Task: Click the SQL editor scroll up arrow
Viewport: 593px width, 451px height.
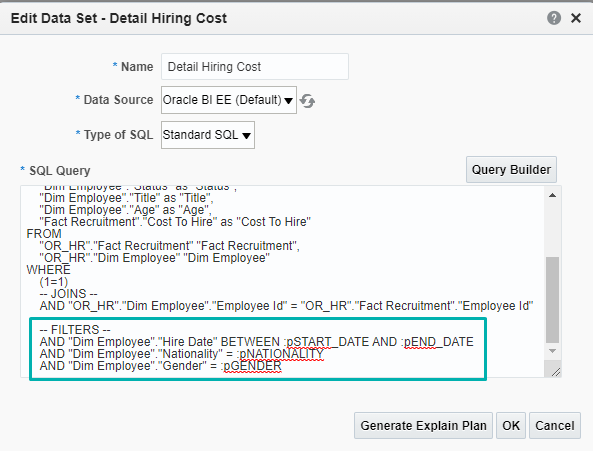Action: pyautogui.click(x=552, y=195)
